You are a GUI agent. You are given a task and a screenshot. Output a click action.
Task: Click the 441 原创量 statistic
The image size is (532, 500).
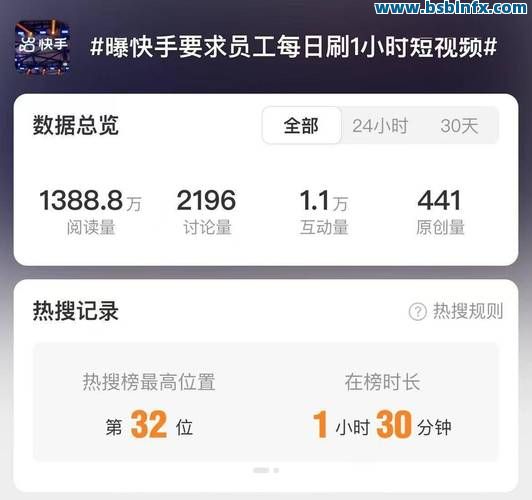(440, 212)
